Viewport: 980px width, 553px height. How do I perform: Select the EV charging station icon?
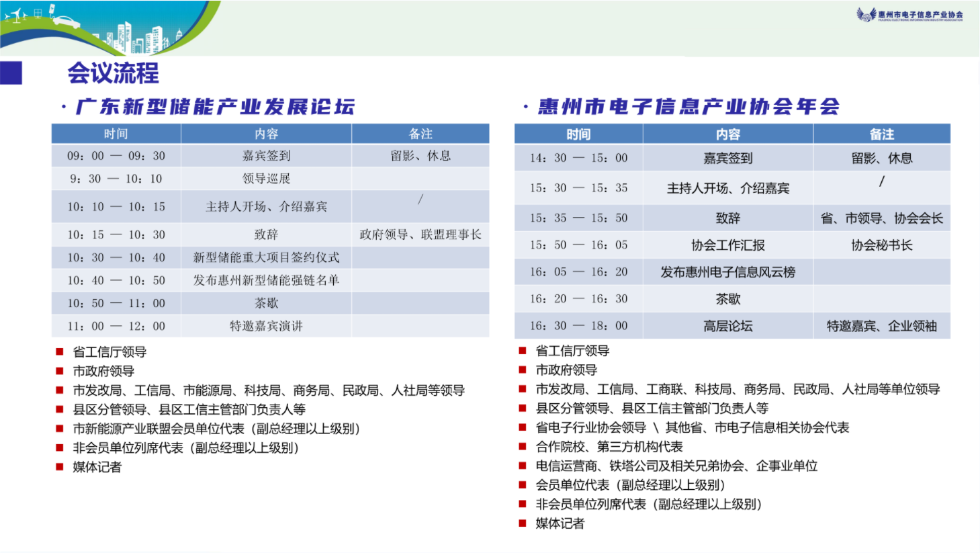[x=52, y=10]
